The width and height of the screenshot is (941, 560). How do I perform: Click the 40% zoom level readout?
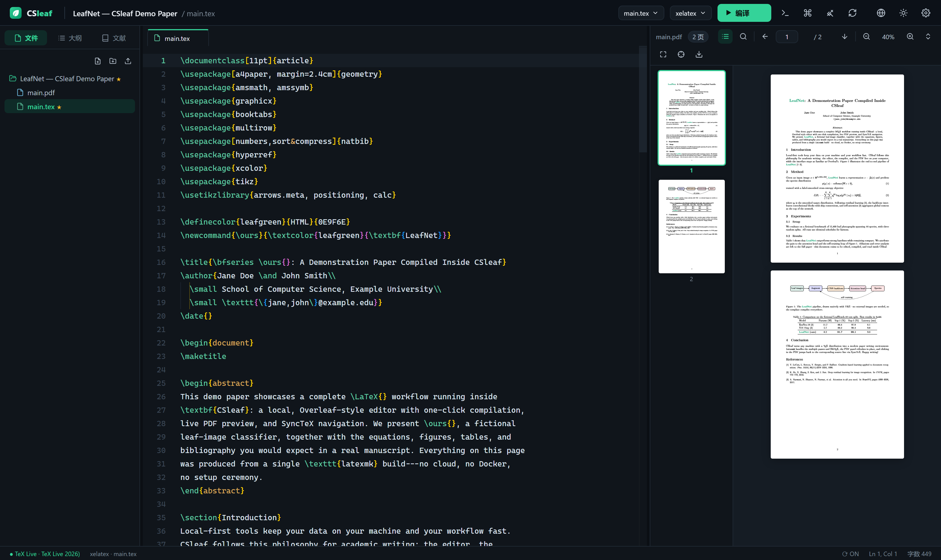coord(888,37)
